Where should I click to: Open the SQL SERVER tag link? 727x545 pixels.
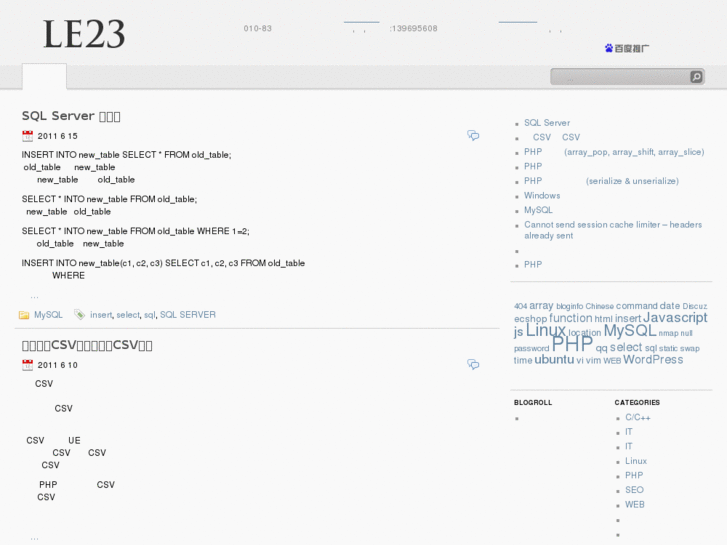(188, 314)
